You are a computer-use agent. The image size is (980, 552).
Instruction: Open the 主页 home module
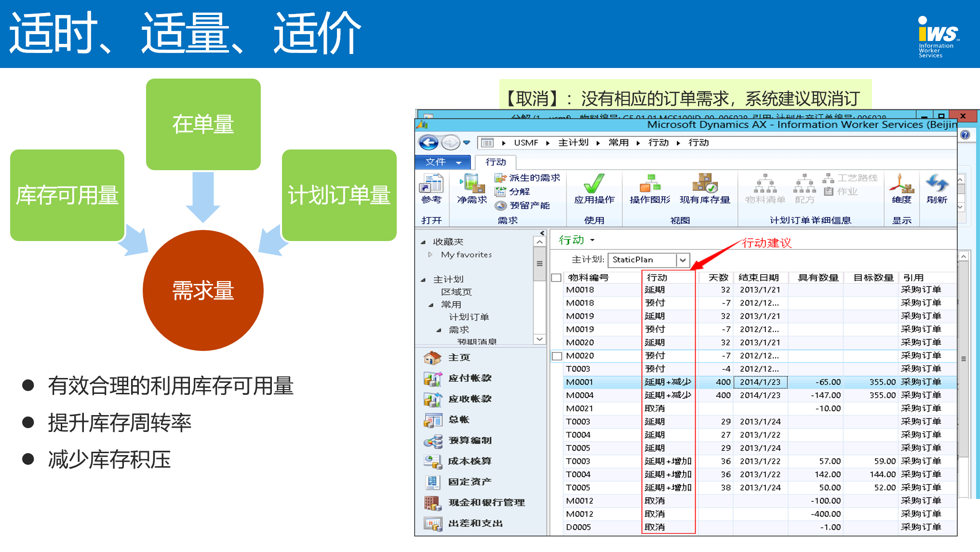[x=447, y=357]
